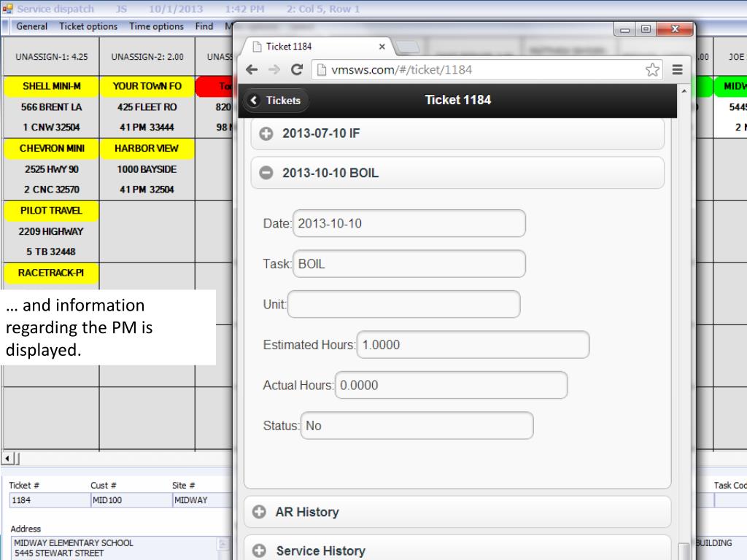This screenshot has width=747, height=560.
Task: Go back with the browser back arrow
Action: tap(252, 69)
